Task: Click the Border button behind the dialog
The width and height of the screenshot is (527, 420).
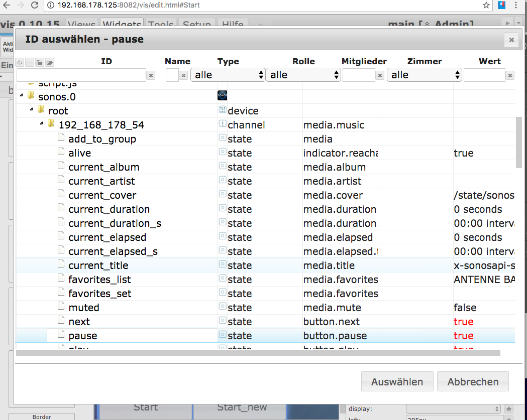Action: [42, 416]
